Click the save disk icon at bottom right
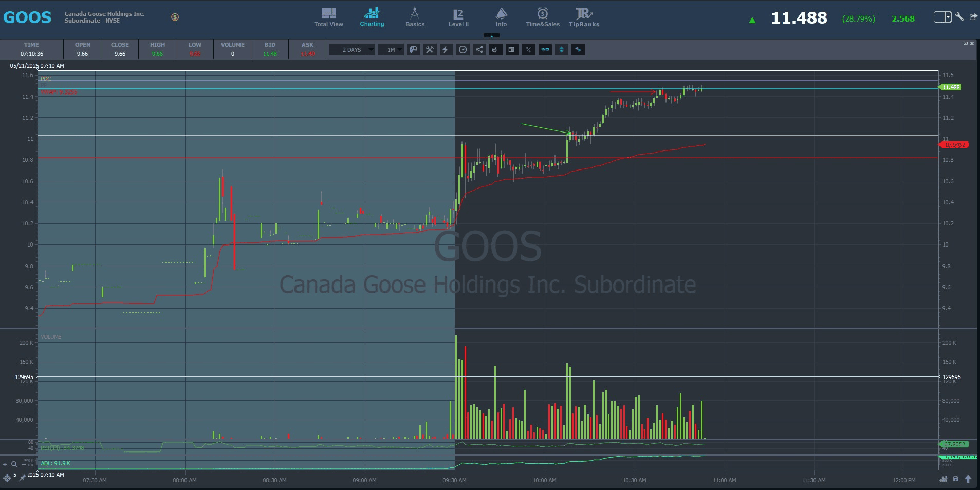 (956, 479)
